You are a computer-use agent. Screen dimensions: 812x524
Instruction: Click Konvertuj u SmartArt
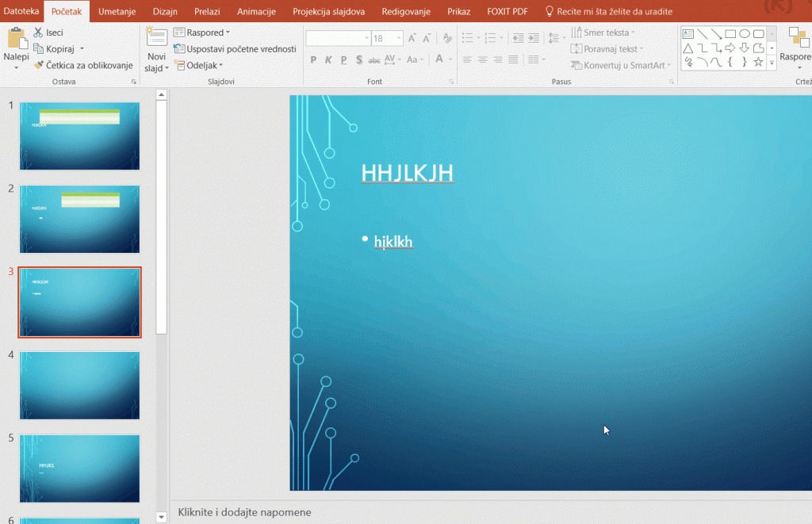tap(620, 65)
